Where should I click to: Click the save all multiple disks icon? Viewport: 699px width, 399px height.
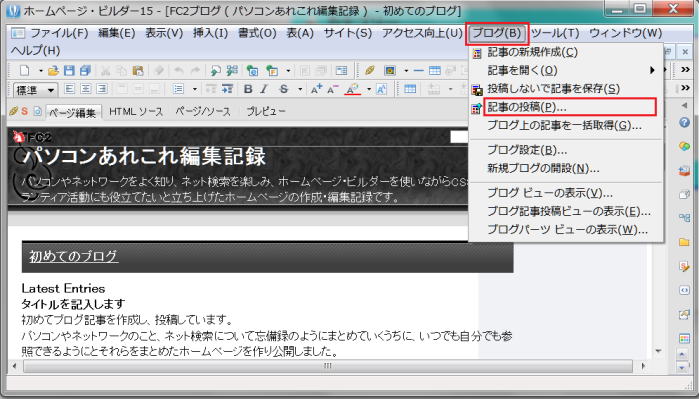(85, 70)
